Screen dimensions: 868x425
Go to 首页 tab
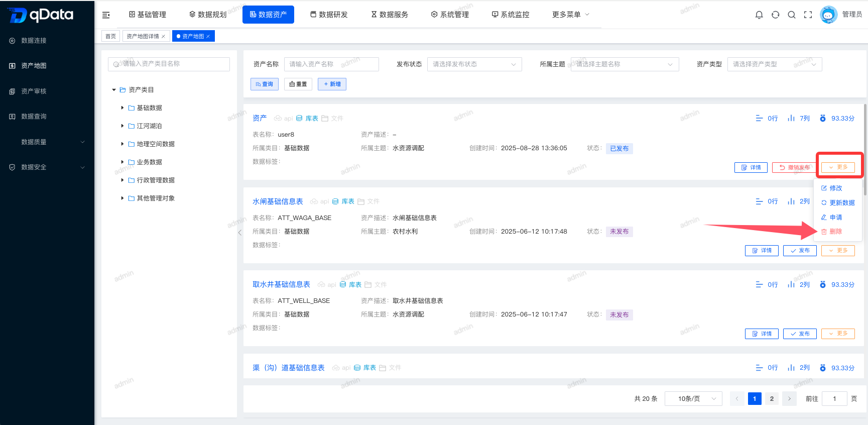click(x=110, y=36)
